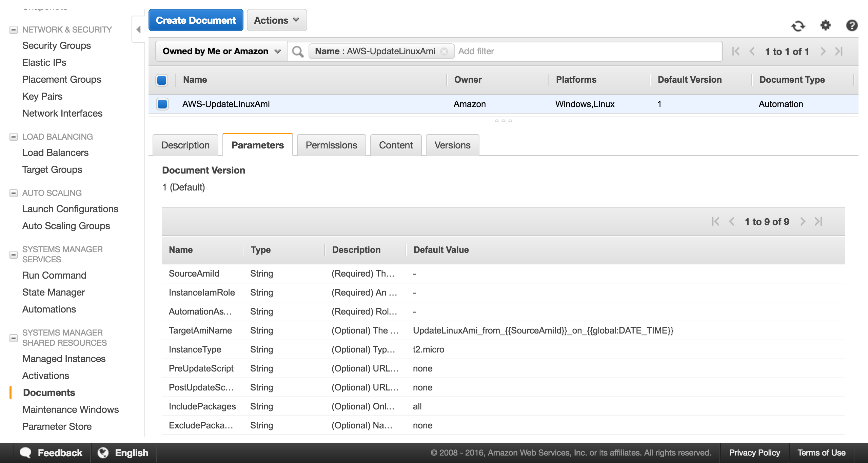Image resolution: width=868 pixels, height=463 pixels.
Task: Open State Manager page
Action: [x=54, y=293]
